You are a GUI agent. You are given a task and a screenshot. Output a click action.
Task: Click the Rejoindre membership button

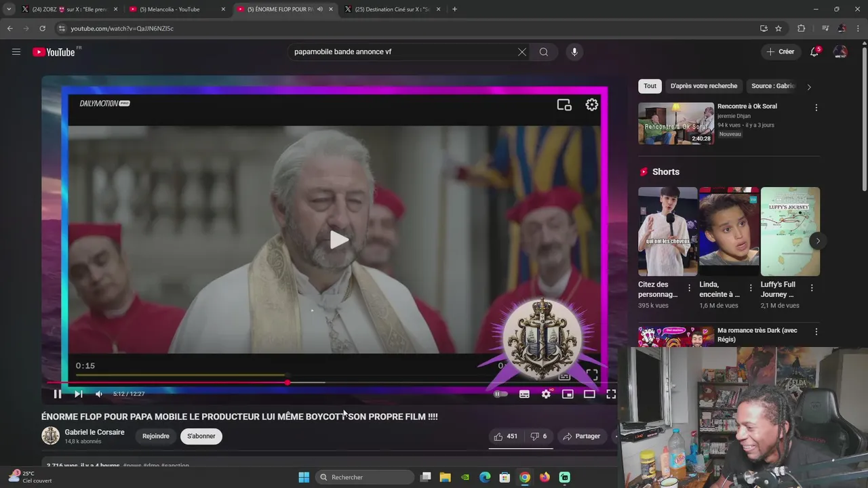(156, 436)
